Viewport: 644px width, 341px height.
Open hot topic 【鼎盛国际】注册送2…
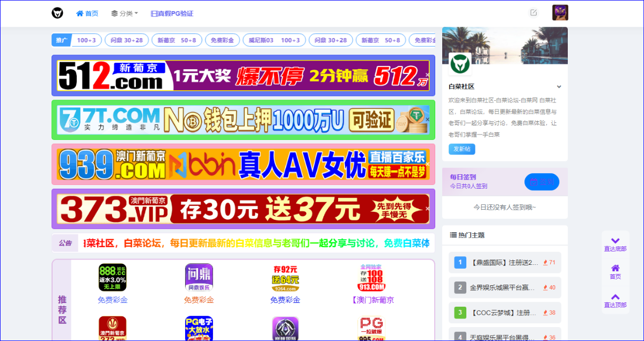coord(504,263)
